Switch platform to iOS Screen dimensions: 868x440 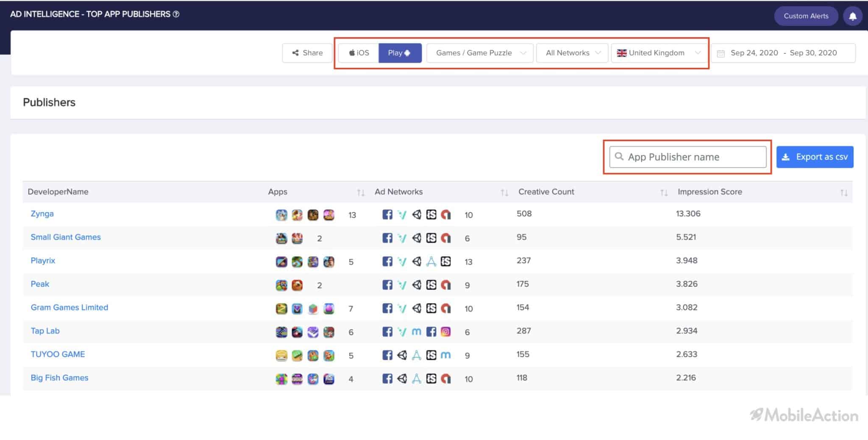pos(359,53)
